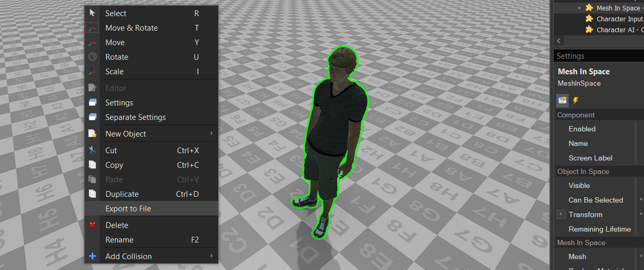Expand the Add Collision submenu
The image size is (644, 270).
coord(151,256)
